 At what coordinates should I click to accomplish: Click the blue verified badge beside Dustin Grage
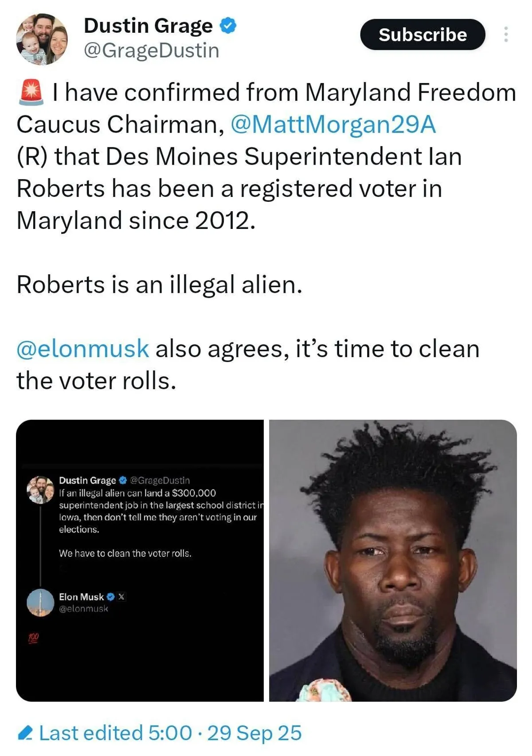point(228,26)
